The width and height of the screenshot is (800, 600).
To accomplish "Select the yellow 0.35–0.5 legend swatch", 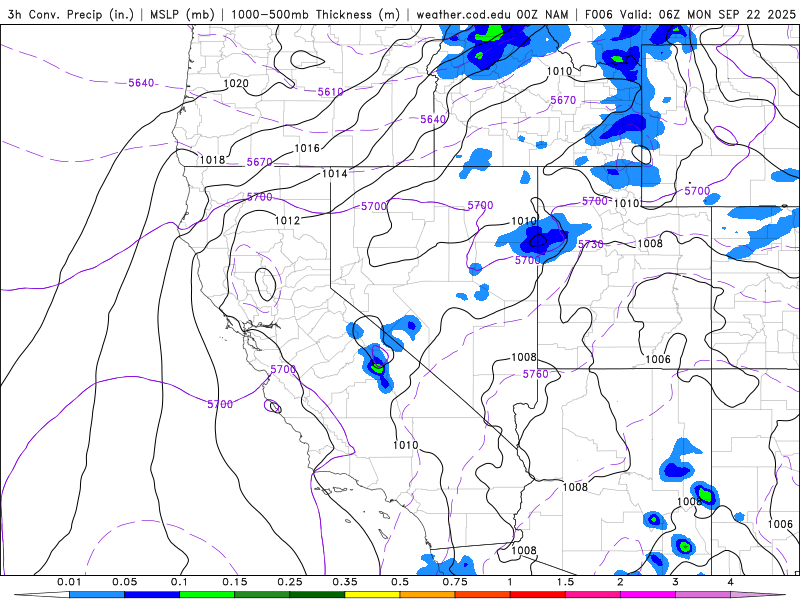I will point(372,595).
